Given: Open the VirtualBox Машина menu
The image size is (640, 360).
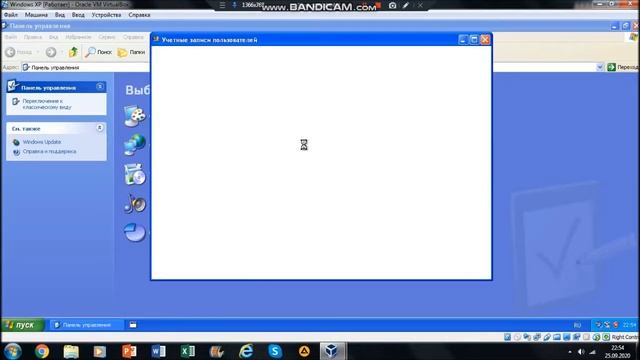Looking at the screenshot, I should (36, 15).
